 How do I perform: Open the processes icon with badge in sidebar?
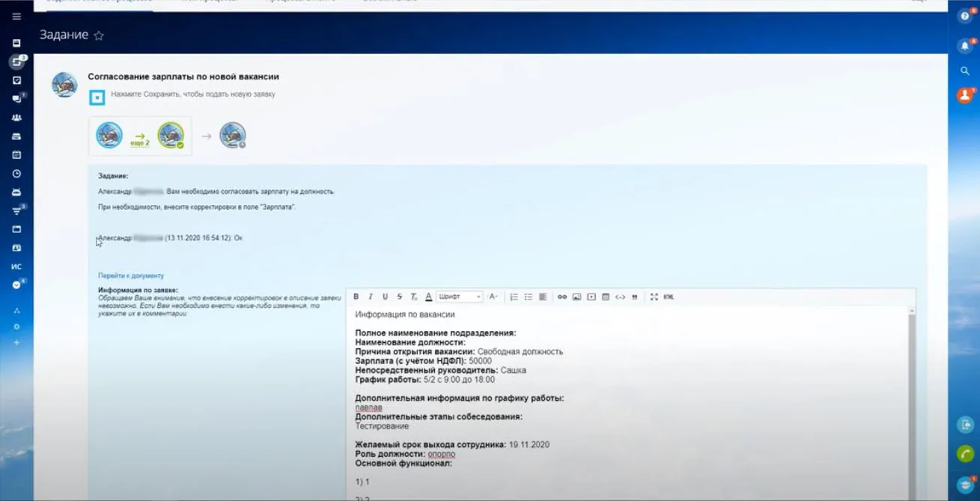(x=16, y=61)
